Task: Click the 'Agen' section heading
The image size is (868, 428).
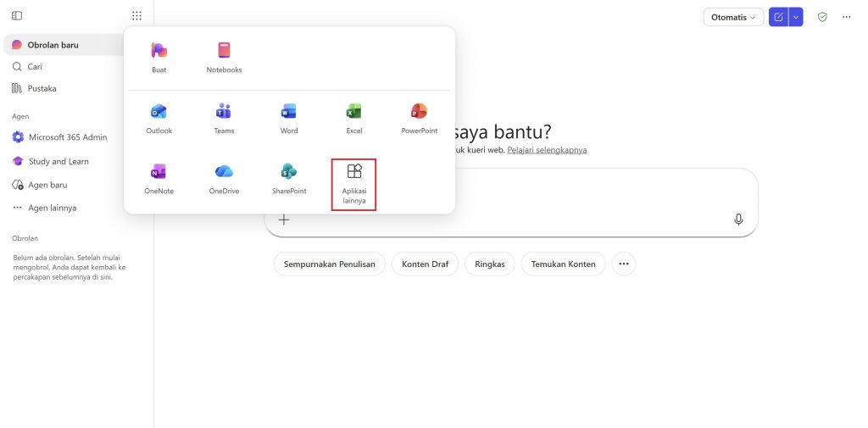Action: pos(20,116)
